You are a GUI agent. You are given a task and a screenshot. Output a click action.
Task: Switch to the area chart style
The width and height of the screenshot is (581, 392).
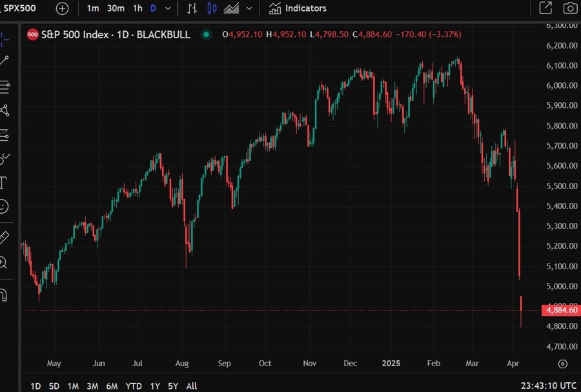(x=231, y=8)
